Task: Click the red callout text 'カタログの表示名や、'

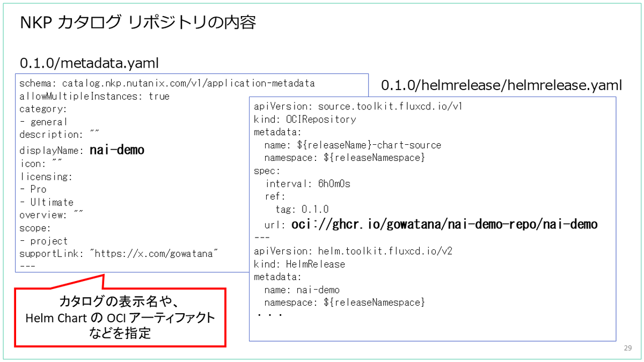Action: [x=120, y=302]
